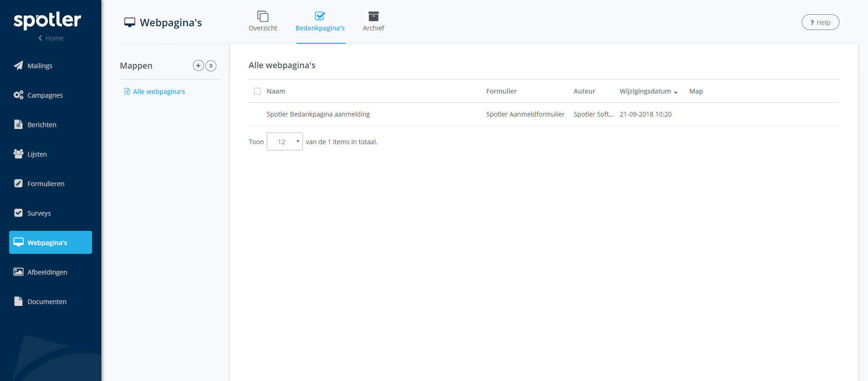Open Afbeeldingen via the picture icon
Screen dimensions: 868x381
pos(18,272)
